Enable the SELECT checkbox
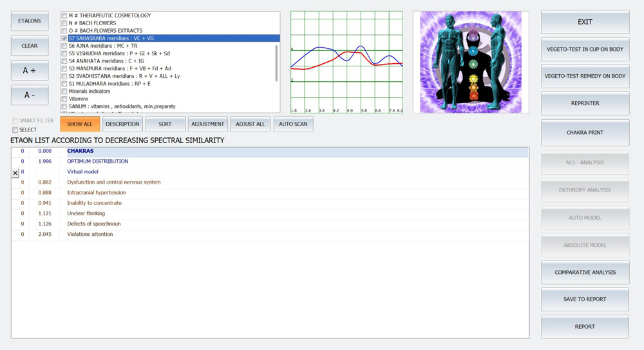This screenshot has height=350, width=644. pyautogui.click(x=15, y=130)
